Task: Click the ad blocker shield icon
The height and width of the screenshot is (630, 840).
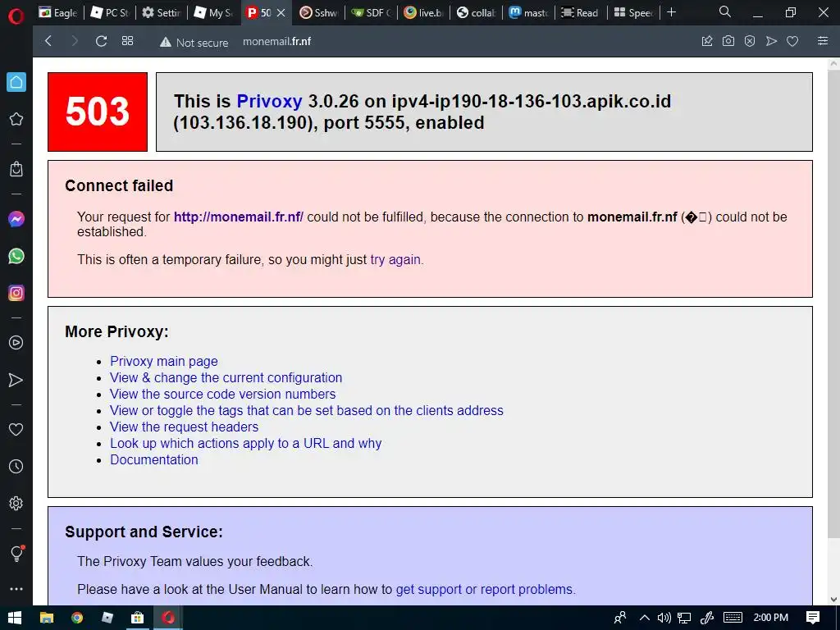Action: (750, 41)
